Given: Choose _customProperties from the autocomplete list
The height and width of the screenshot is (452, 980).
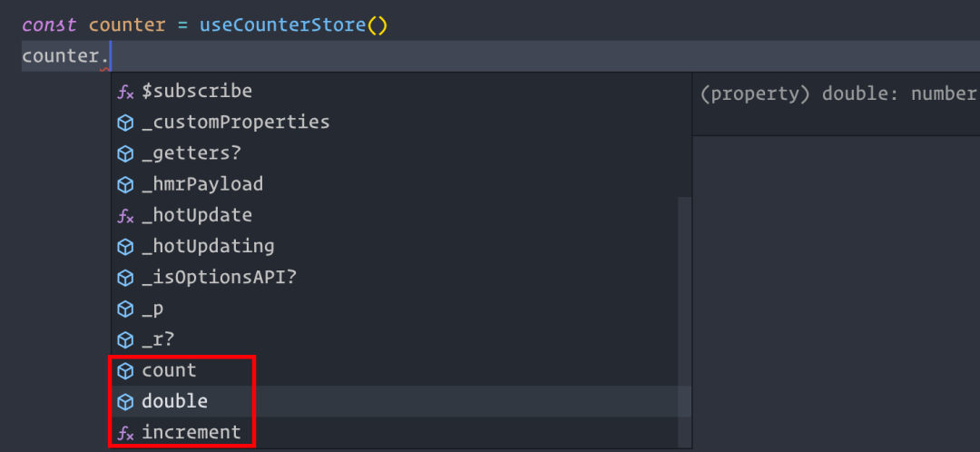Looking at the screenshot, I should [x=236, y=123].
